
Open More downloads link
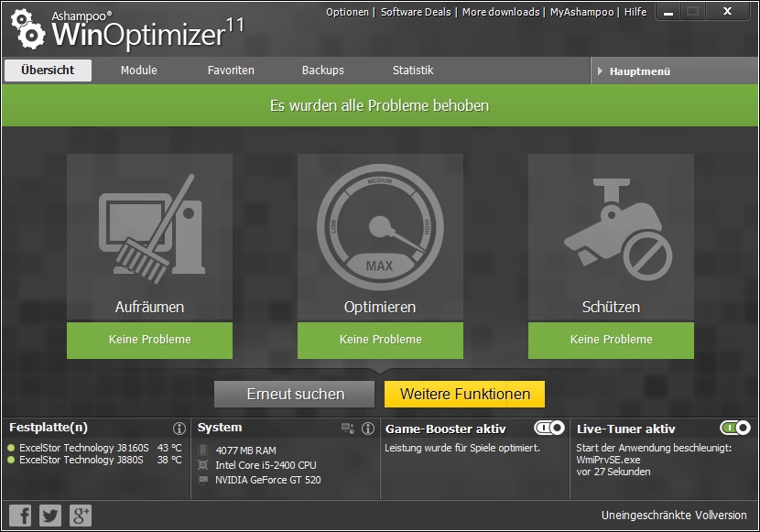tap(501, 12)
